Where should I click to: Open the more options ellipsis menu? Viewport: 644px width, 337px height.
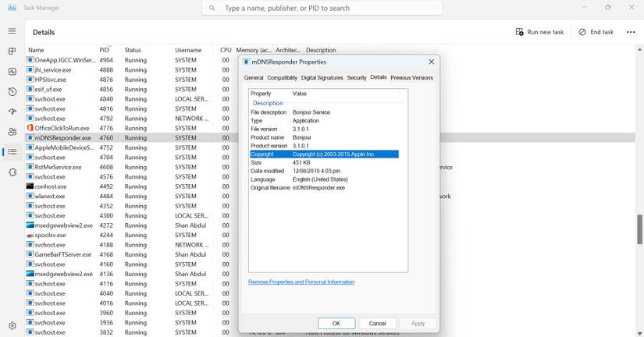pos(631,32)
